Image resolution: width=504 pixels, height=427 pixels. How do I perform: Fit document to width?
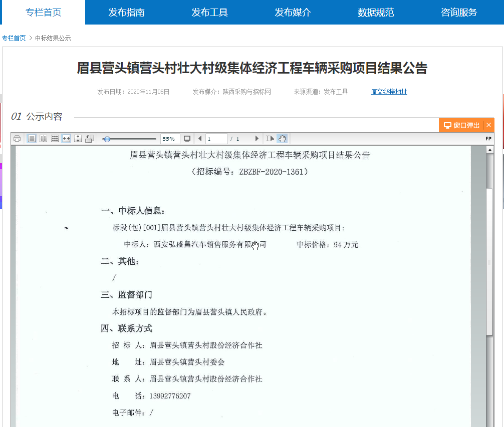66,139
